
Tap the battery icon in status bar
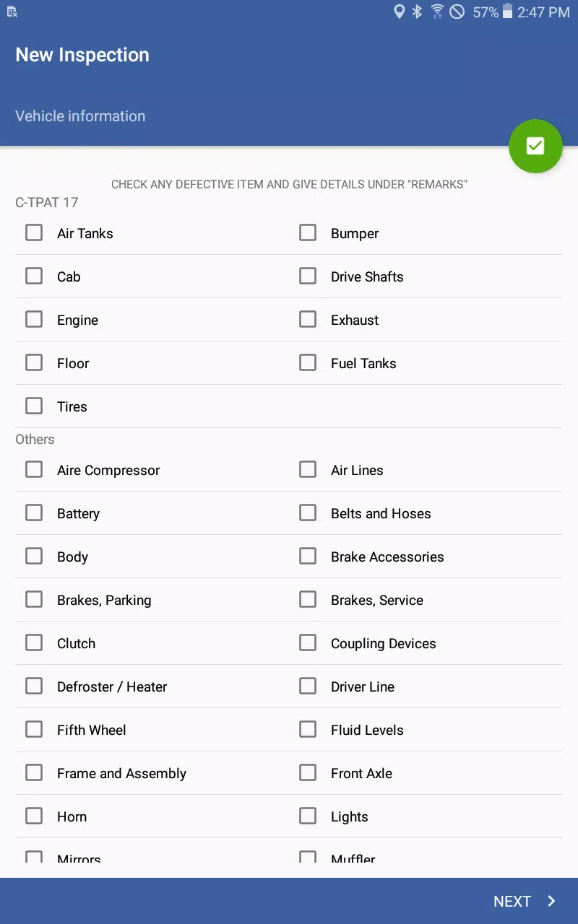click(507, 12)
